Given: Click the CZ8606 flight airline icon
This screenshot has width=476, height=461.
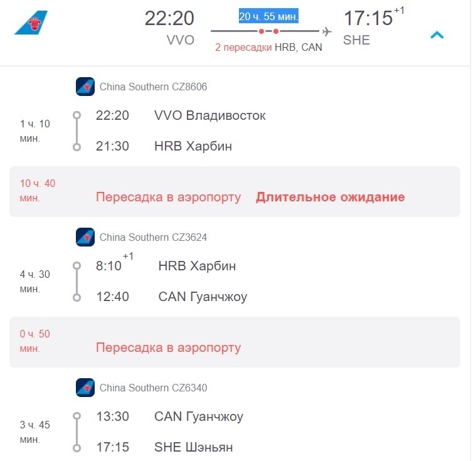Looking at the screenshot, I should click(85, 87).
